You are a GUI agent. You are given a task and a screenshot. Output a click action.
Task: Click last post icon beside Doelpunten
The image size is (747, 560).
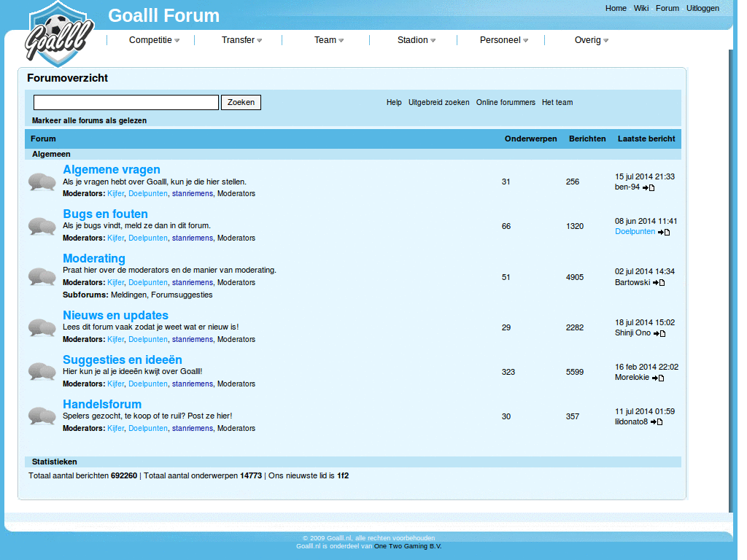tap(663, 232)
